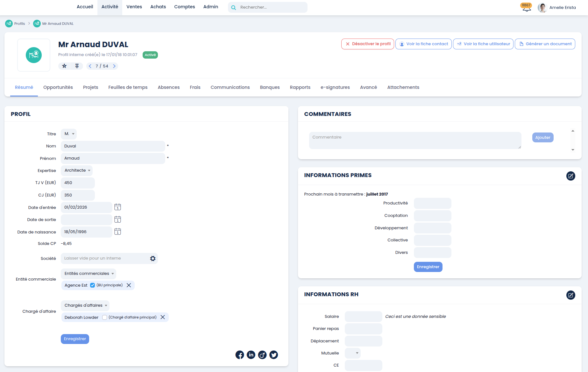Open the calendar picker for Date d'entrée
The image size is (588, 372).
tap(117, 207)
